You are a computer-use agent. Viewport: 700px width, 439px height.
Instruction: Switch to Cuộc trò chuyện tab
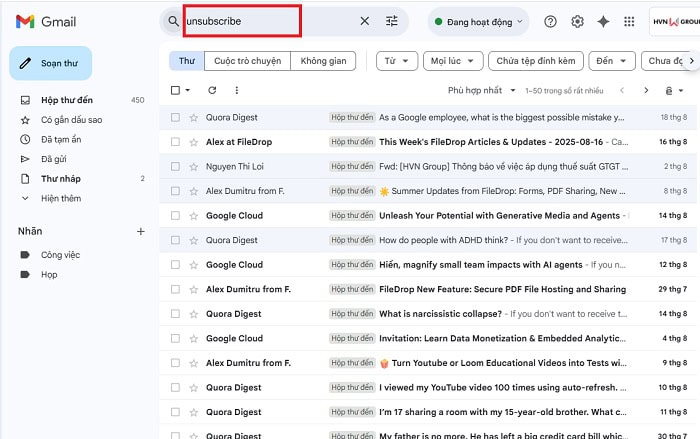[x=247, y=61]
